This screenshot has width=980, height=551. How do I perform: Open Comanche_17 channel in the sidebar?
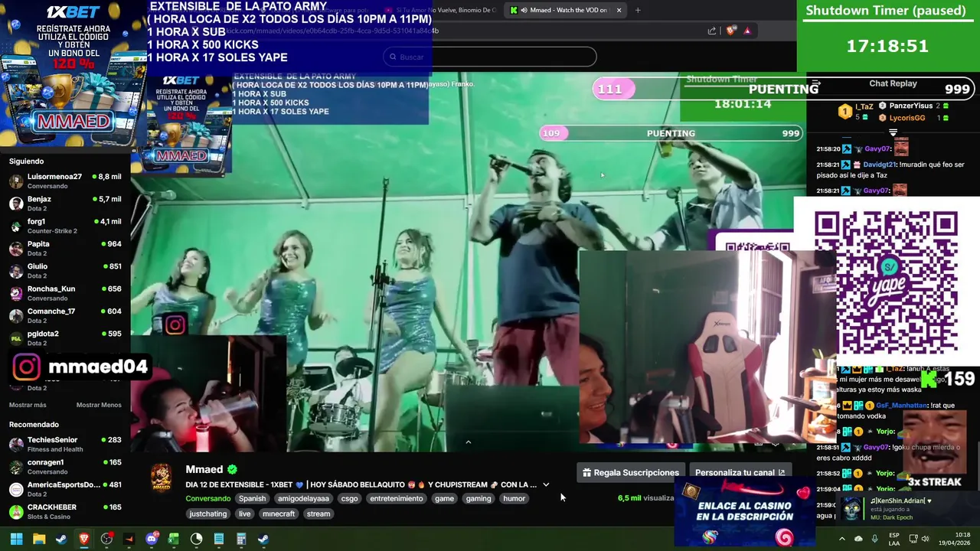(65, 315)
